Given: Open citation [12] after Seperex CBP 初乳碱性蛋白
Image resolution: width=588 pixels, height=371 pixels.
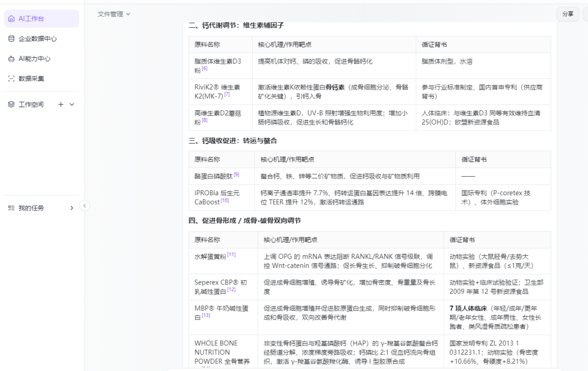Looking at the screenshot, I should coord(231,289).
